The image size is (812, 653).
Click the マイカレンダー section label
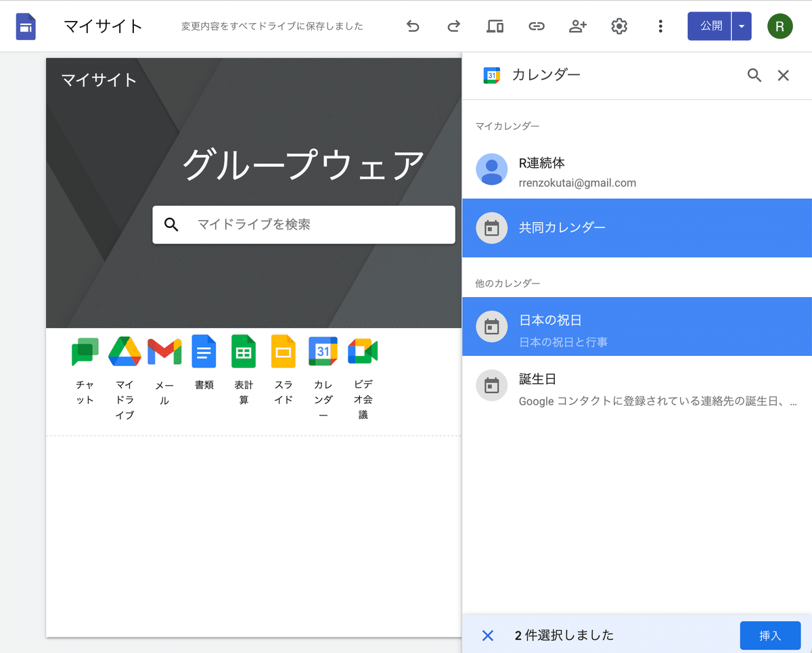click(507, 127)
